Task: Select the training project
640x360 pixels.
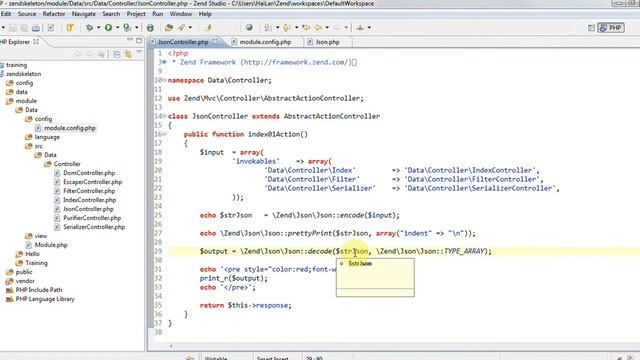Action: [x=16, y=65]
